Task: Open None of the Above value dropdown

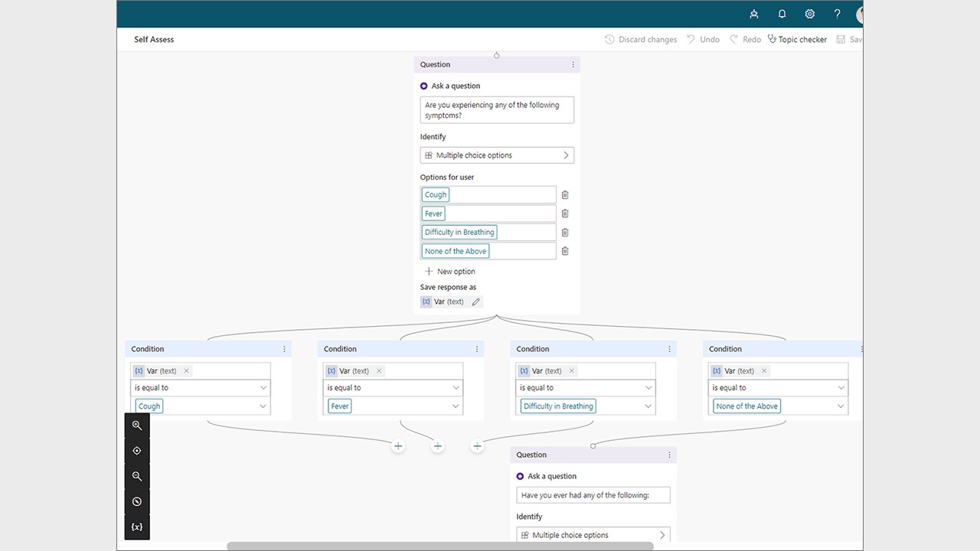Action: point(779,406)
